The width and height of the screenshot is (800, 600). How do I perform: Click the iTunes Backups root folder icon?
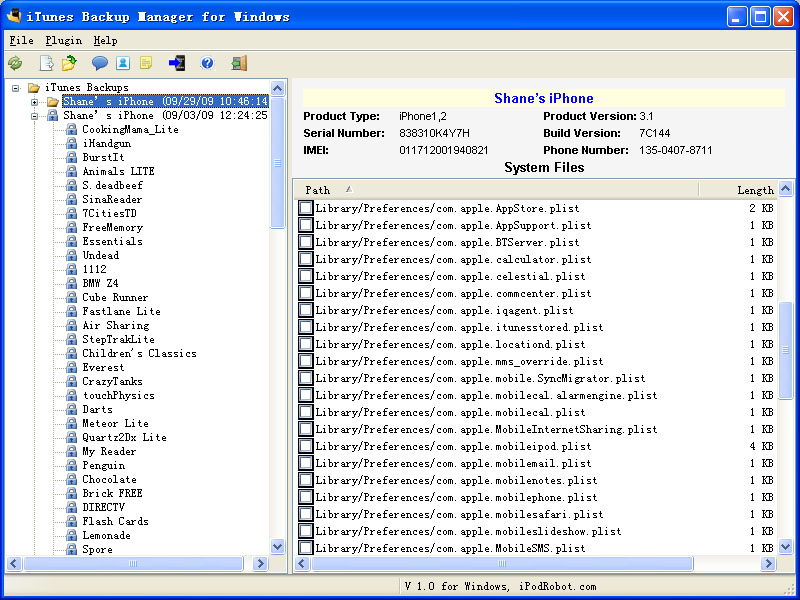[34, 88]
